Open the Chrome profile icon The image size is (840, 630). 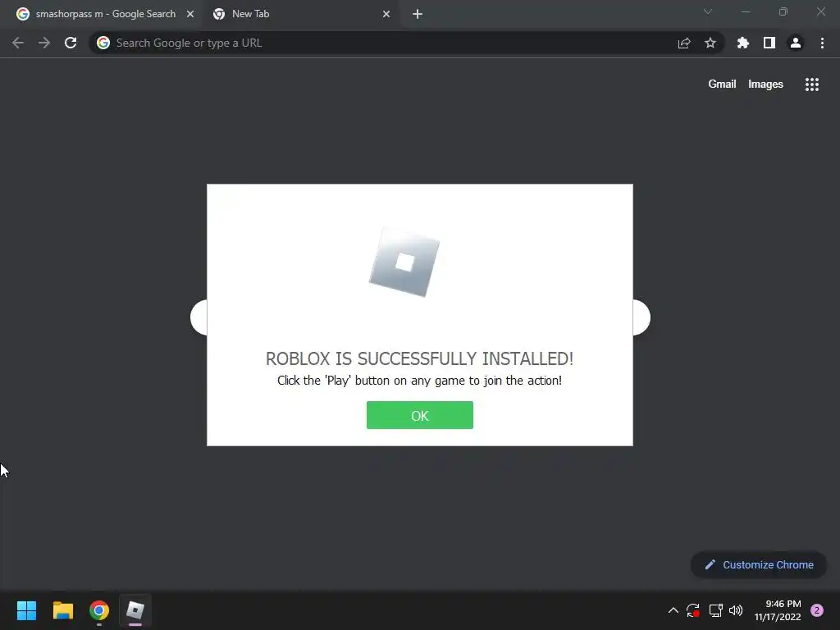point(796,43)
